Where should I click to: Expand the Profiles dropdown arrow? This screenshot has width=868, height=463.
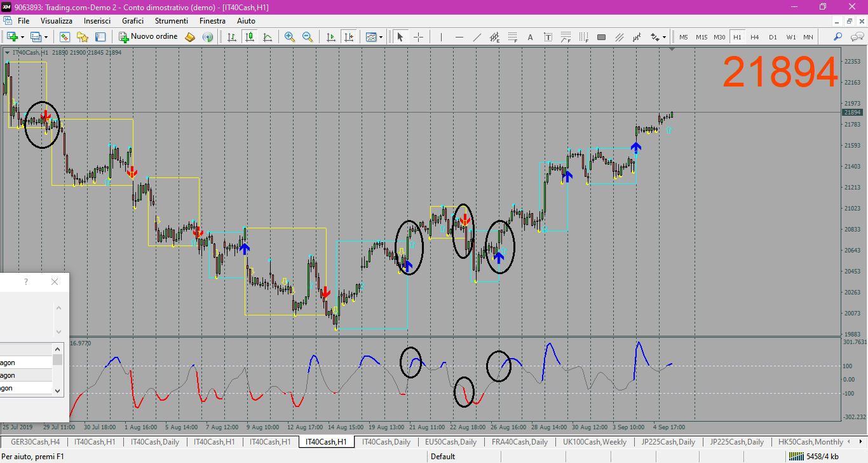[x=46, y=38]
